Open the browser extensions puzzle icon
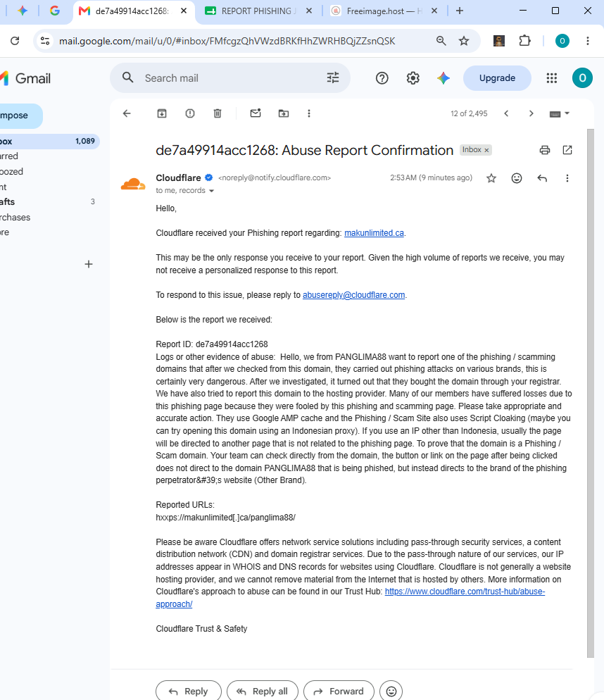 (x=525, y=41)
